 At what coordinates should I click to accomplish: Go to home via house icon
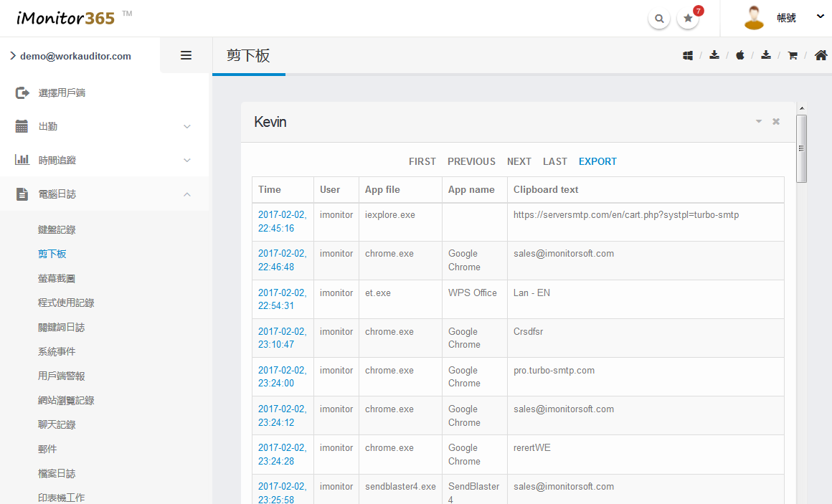pos(821,55)
